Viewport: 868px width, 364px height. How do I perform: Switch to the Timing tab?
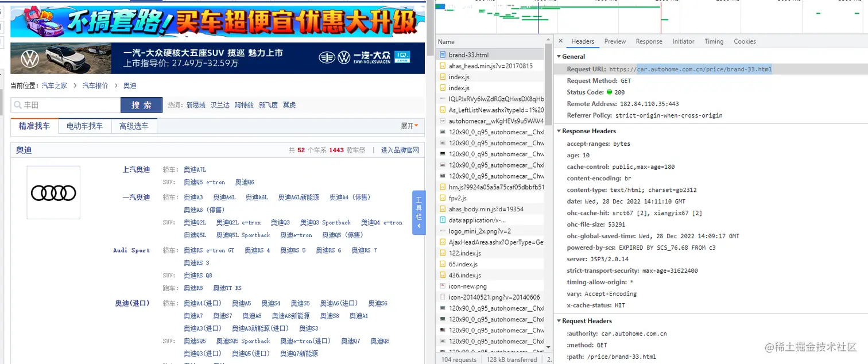714,41
